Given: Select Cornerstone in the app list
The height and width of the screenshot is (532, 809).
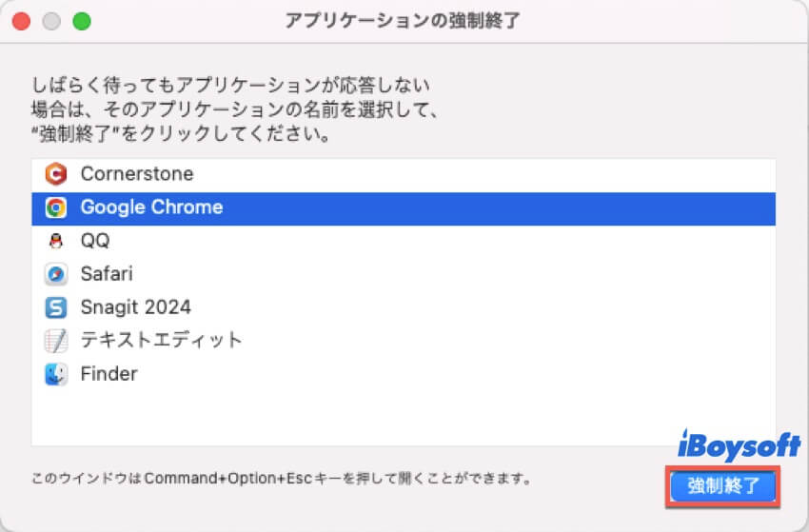Looking at the screenshot, I should point(404,174).
